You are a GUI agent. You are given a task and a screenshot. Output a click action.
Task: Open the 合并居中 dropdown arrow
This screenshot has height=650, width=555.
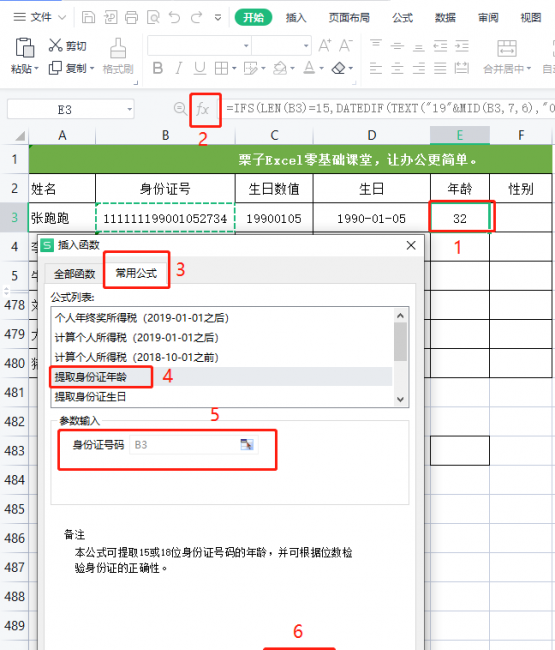529,69
